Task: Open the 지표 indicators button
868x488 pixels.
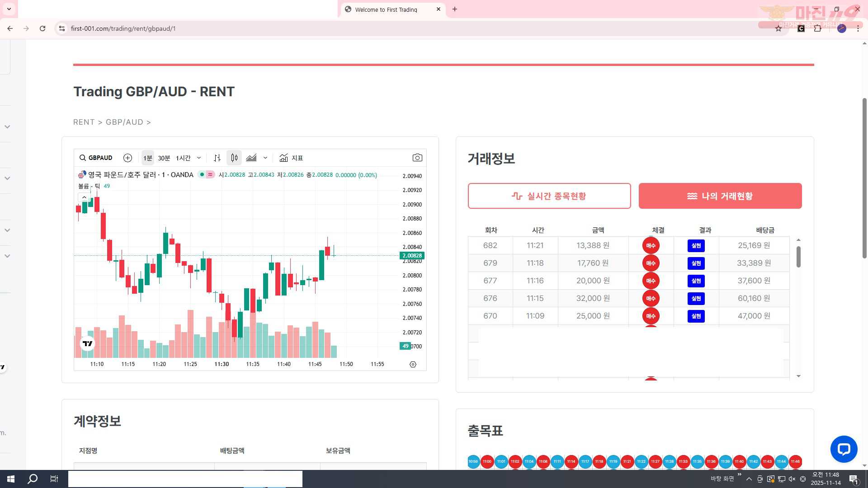Action: tap(291, 158)
